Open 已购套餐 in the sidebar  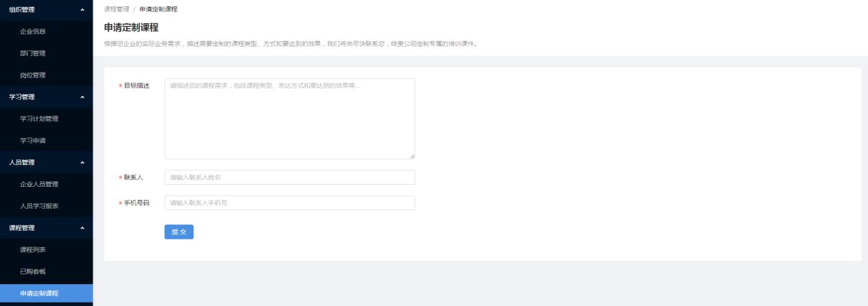click(46, 272)
